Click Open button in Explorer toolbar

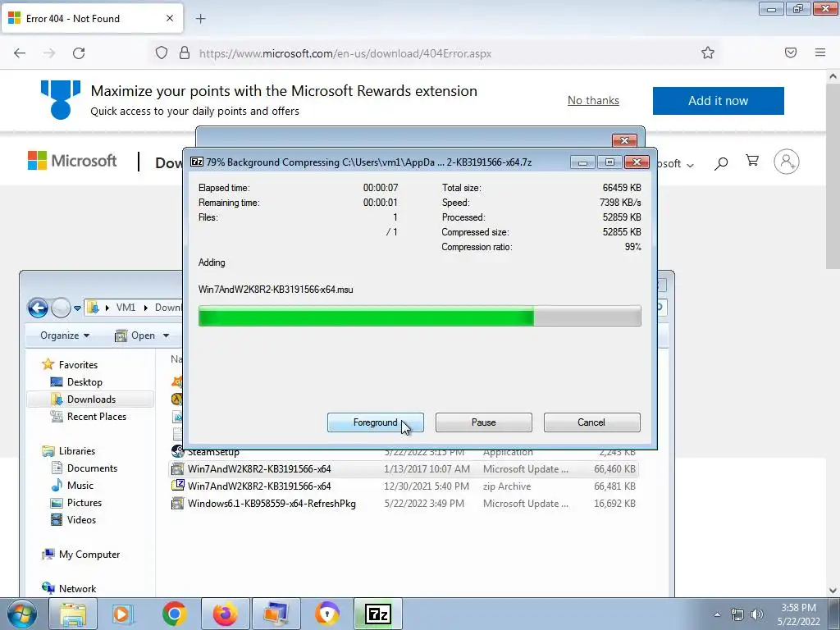click(x=137, y=336)
